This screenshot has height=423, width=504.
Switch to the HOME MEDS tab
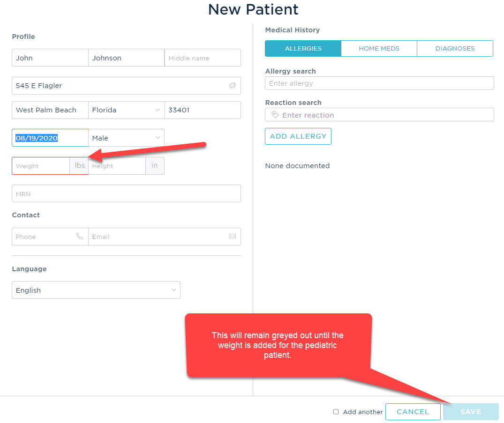click(379, 48)
